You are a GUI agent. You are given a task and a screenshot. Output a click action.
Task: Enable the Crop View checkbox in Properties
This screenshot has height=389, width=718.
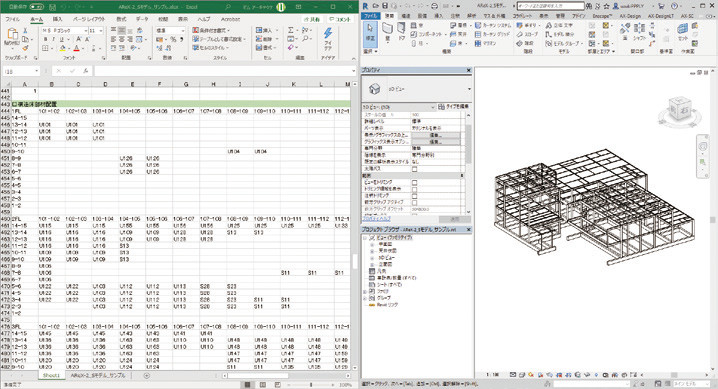[414, 183]
